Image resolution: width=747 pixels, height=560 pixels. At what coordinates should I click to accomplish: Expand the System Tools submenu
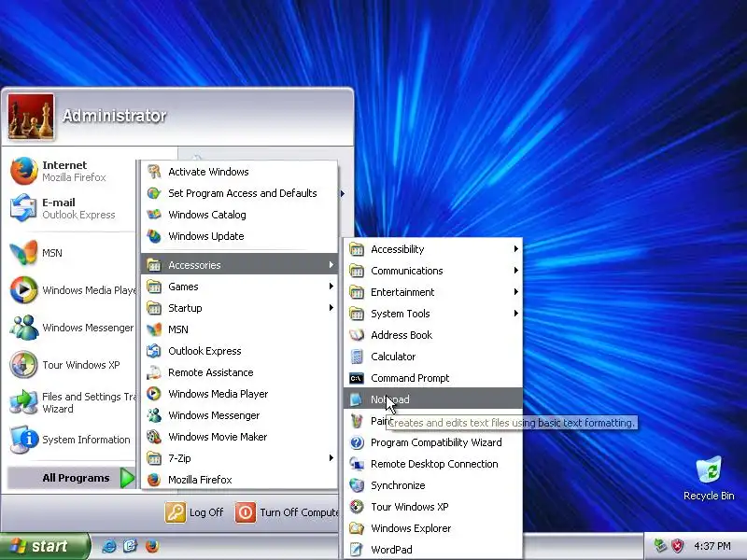[x=433, y=314]
